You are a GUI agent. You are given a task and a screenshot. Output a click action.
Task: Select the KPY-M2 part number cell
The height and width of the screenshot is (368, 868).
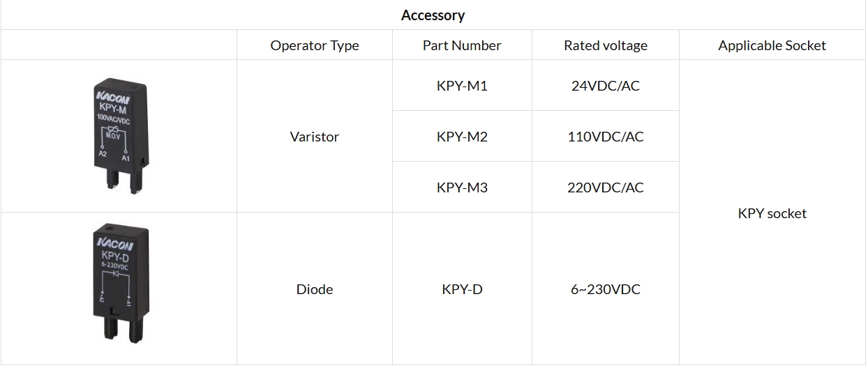pyautogui.click(x=462, y=137)
